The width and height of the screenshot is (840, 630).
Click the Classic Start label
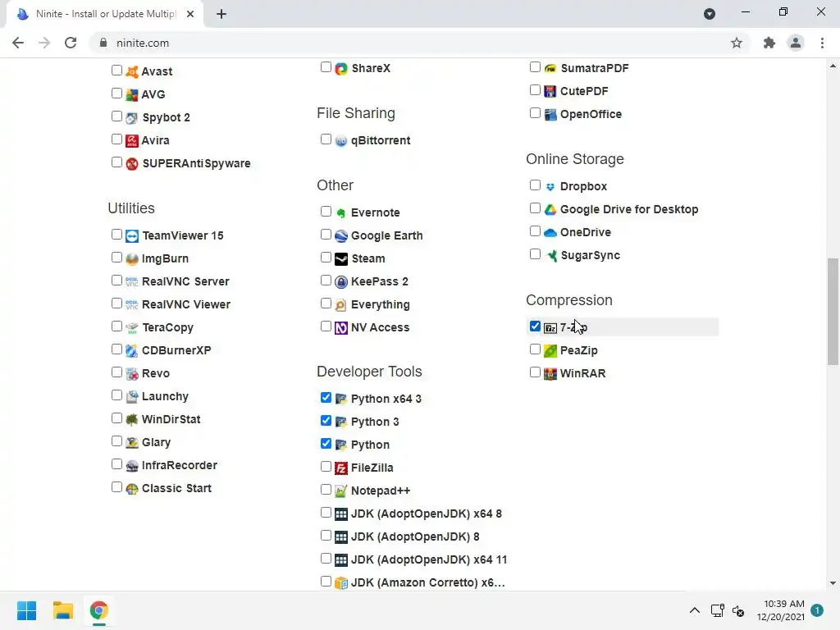pyautogui.click(x=176, y=489)
